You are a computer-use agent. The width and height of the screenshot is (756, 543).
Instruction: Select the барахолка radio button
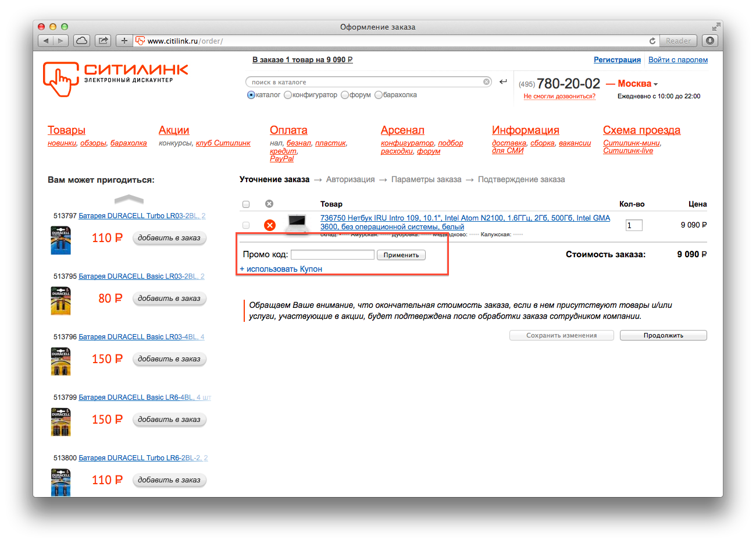coord(379,95)
